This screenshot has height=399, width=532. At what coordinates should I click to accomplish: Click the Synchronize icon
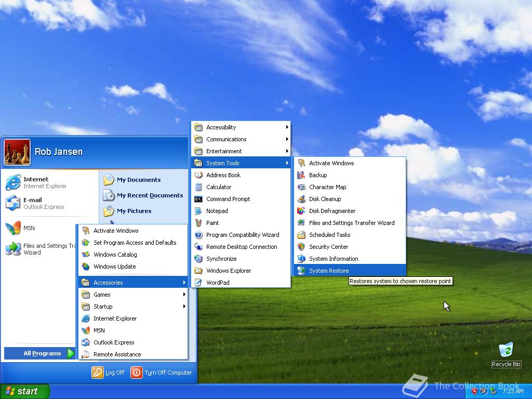click(x=198, y=259)
